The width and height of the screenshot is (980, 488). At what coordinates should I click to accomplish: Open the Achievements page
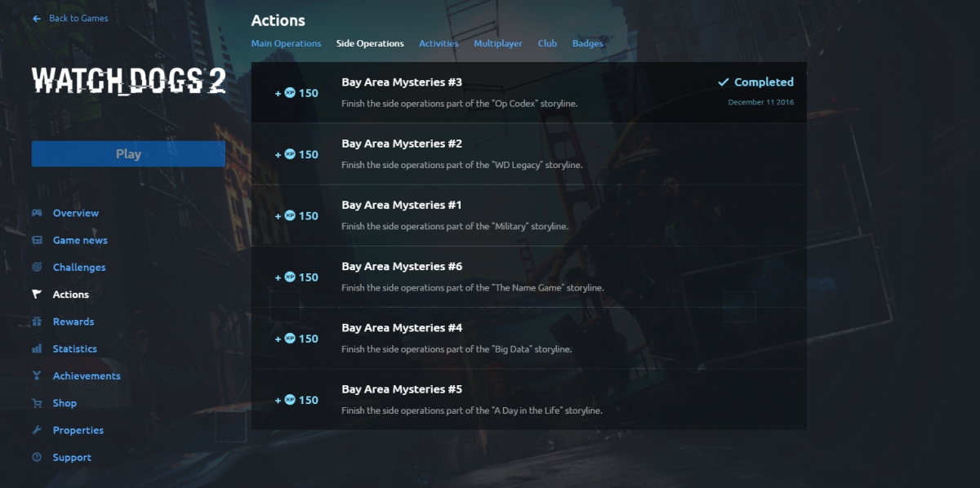(x=87, y=375)
